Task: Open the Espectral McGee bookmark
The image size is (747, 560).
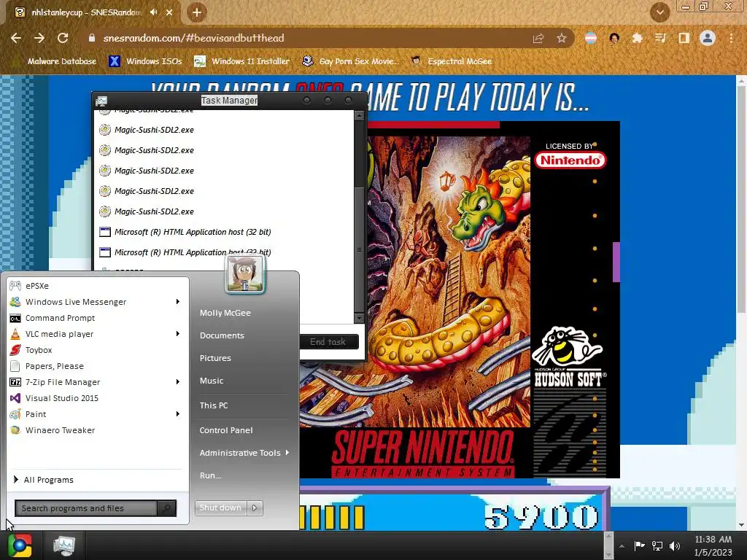Action: 451,61
